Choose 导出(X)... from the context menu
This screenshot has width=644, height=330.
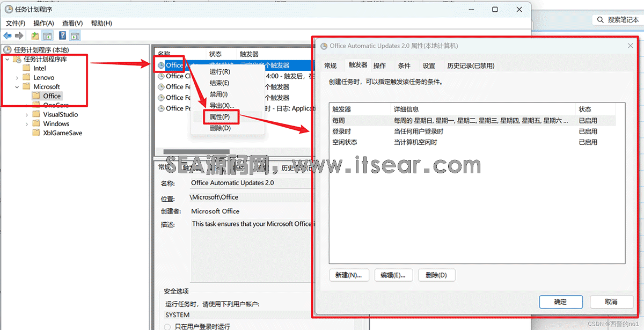click(222, 105)
